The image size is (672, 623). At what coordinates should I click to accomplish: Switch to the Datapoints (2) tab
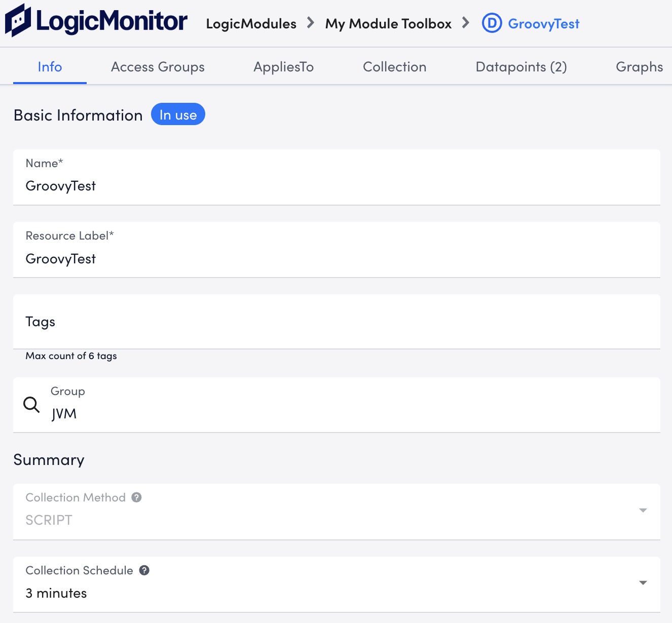click(x=521, y=66)
